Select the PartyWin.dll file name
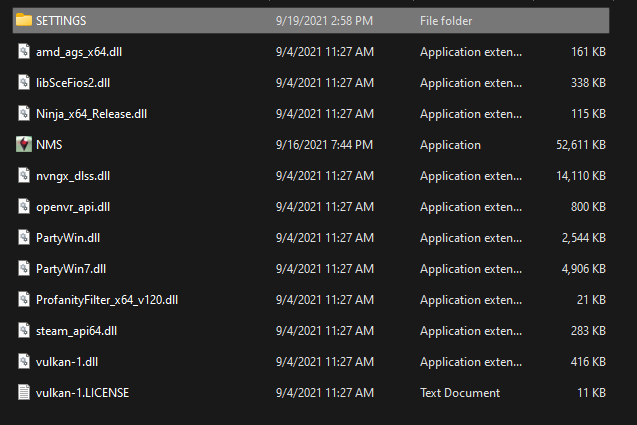This screenshot has width=637, height=425. point(68,237)
